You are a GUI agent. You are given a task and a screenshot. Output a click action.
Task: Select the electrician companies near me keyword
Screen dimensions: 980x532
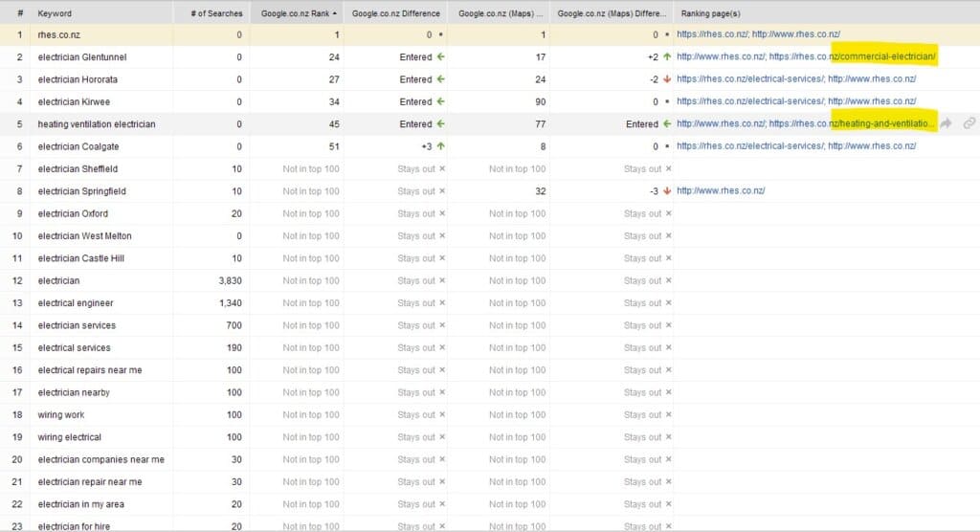coord(100,459)
